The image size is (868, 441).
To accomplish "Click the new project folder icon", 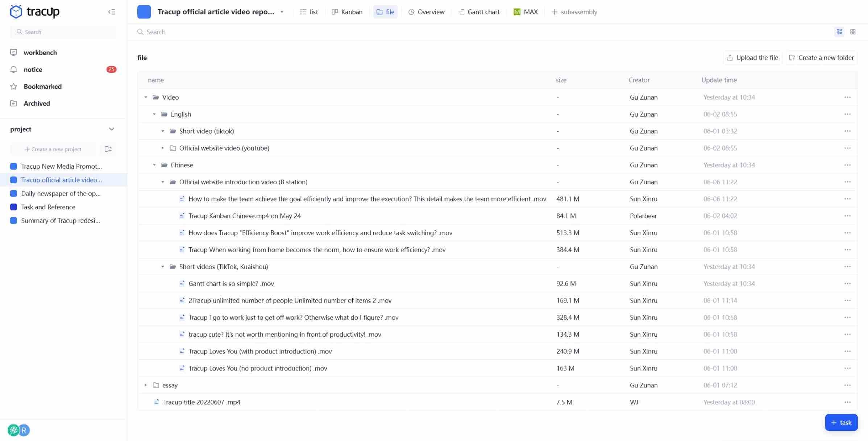I will [x=108, y=149].
